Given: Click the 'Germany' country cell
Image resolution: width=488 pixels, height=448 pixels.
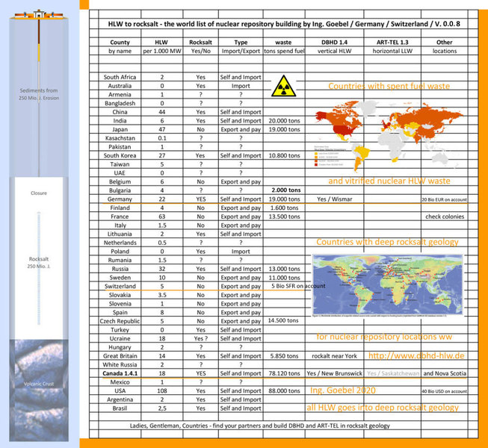Looking at the screenshot, I should pos(120,199).
